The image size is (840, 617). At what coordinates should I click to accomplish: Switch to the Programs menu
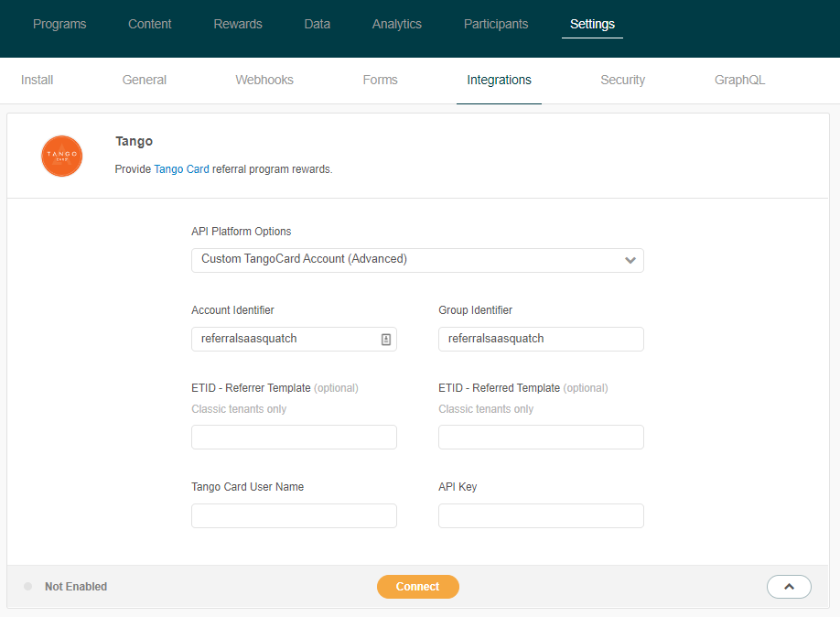point(59,24)
